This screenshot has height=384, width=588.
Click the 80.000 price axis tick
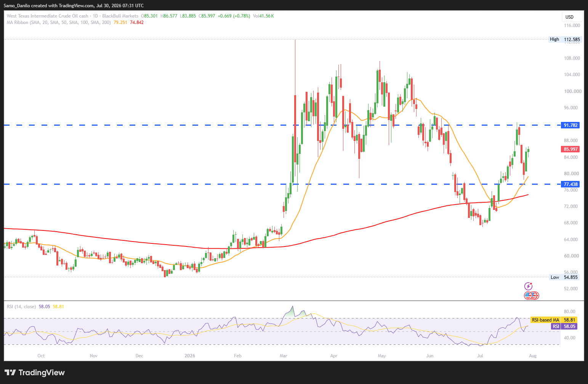click(571, 174)
